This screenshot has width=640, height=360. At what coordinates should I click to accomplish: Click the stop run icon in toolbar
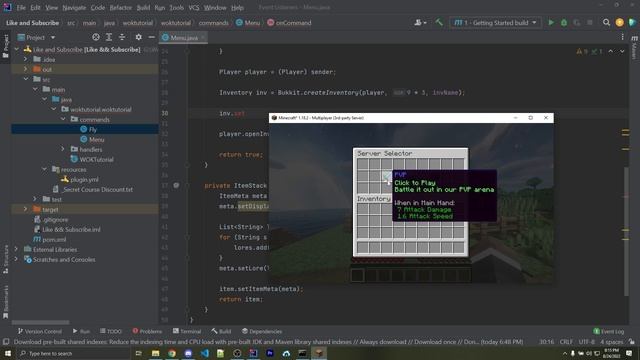pos(590,23)
